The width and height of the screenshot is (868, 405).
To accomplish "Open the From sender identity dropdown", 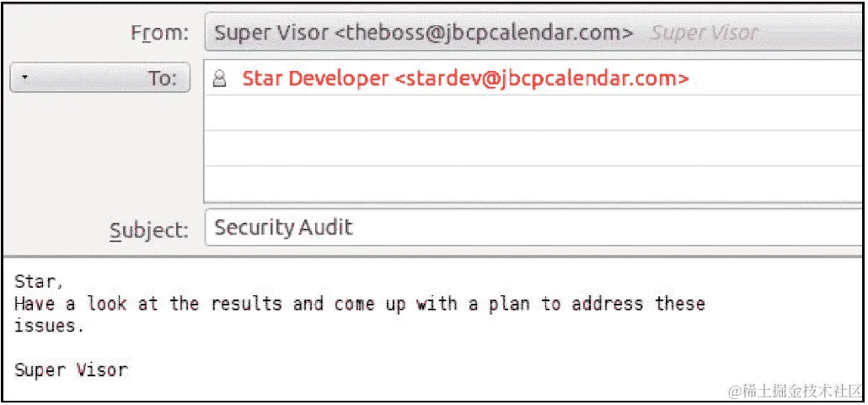I will (x=533, y=33).
